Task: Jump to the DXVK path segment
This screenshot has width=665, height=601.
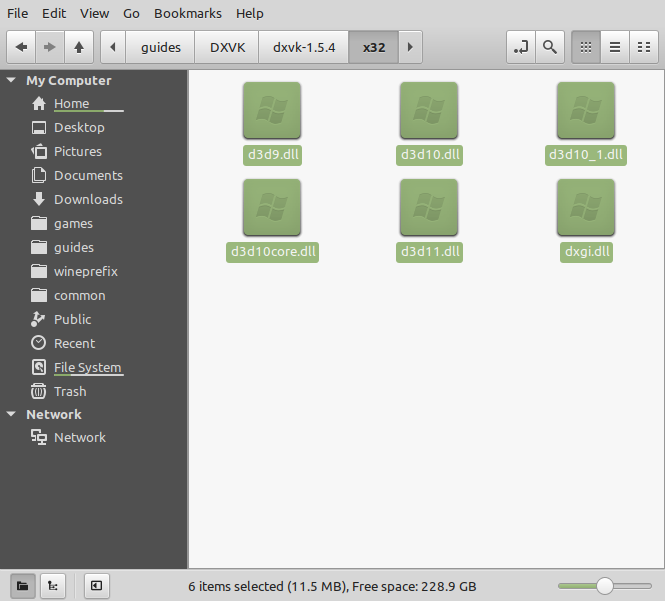Action: point(227,47)
